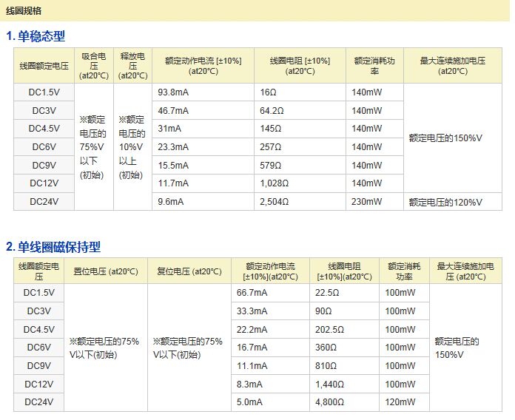Select the 579Ω coil resistance cell

click(270, 166)
